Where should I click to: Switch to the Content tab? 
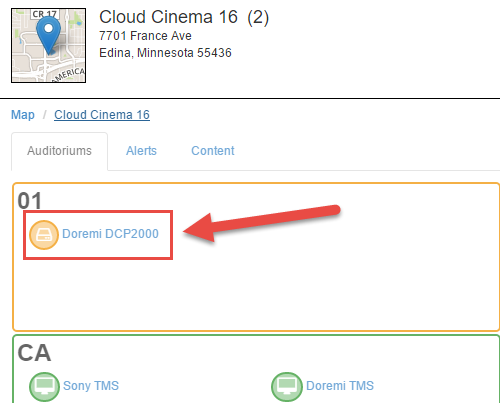[213, 151]
